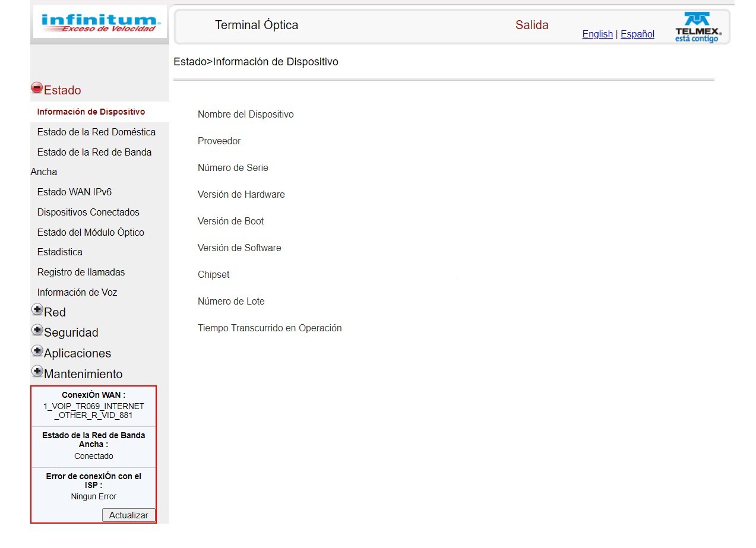Switch the interface to Español
Viewport: 756px width, 548px height.
pos(637,34)
